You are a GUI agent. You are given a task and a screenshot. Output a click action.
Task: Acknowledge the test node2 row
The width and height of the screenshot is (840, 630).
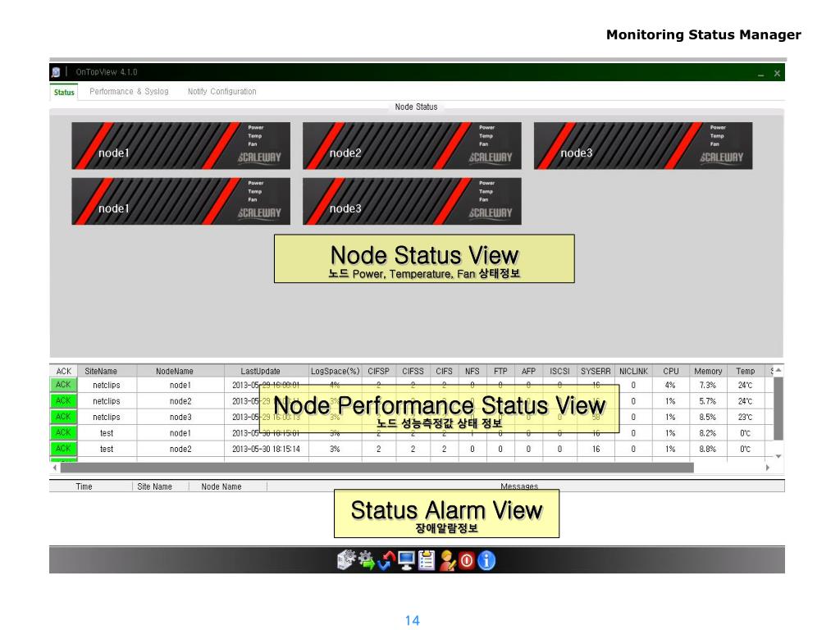click(x=64, y=449)
